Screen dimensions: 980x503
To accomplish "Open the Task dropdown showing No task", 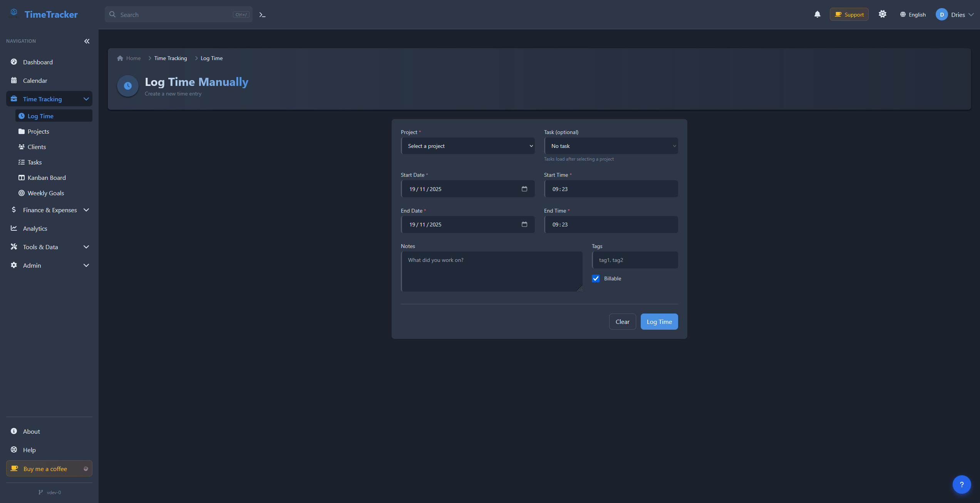I will point(611,146).
